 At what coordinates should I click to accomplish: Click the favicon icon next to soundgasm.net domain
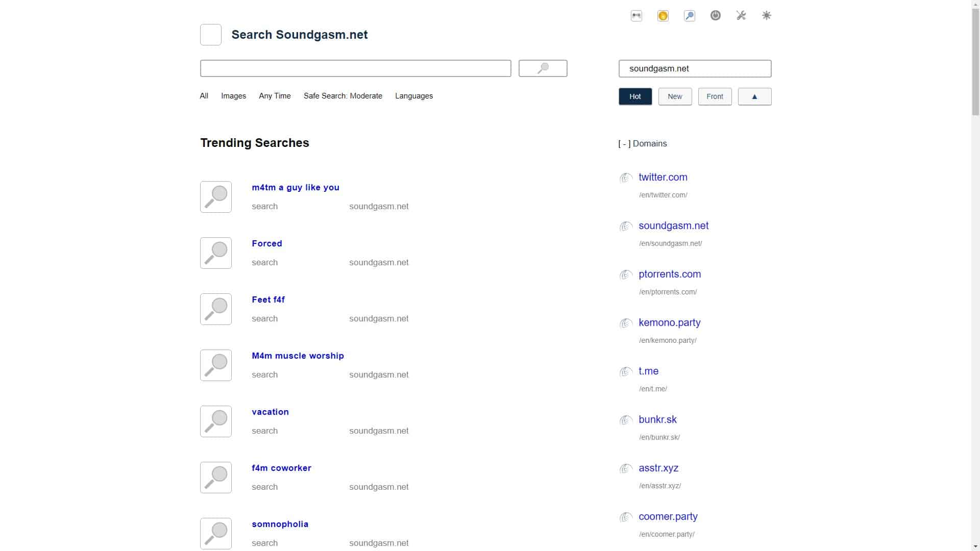pos(626,227)
